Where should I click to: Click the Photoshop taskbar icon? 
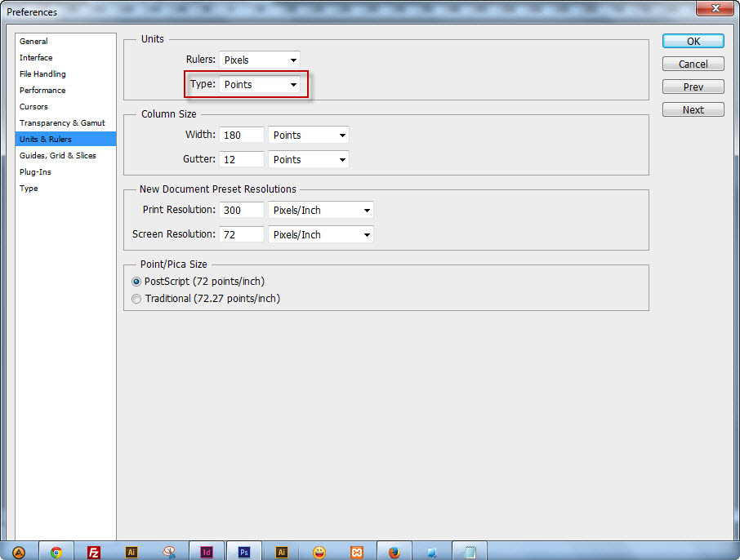[x=243, y=552]
